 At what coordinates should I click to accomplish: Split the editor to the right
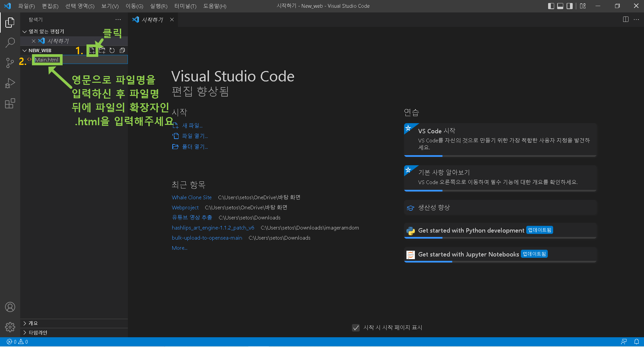coord(626,20)
